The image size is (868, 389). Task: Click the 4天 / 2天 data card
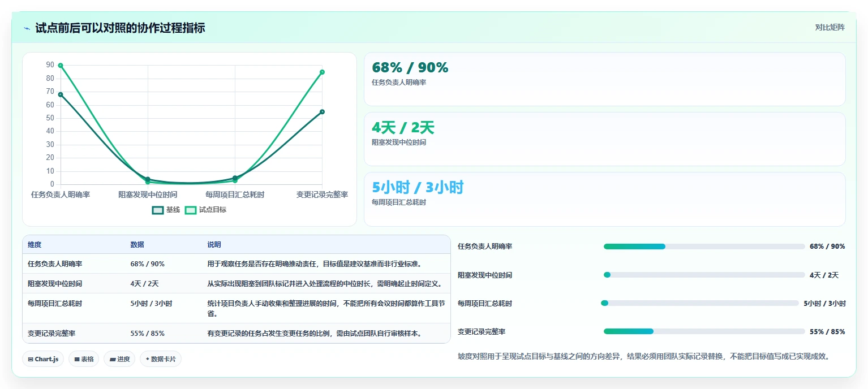(604, 139)
